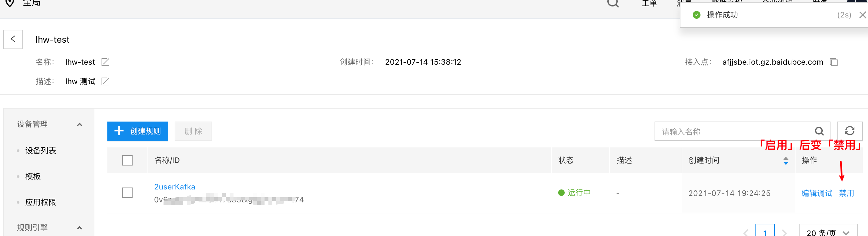Click the back arrow beside lhw-test

(x=13, y=39)
